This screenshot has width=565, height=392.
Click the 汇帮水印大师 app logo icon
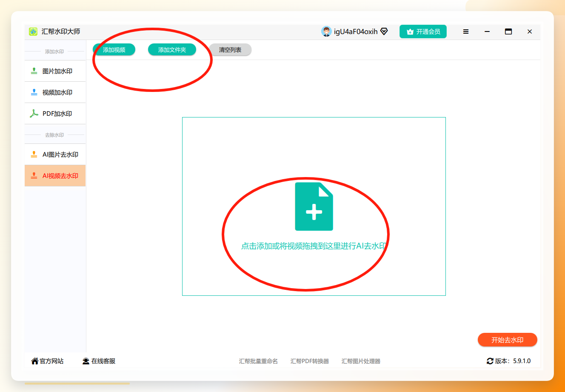(33, 31)
